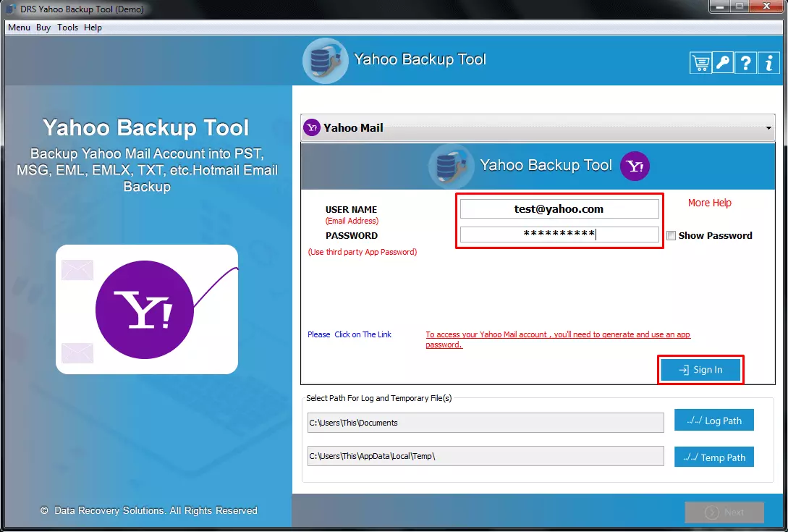Open the Tools menu
Viewport: 788px width, 532px height.
click(67, 28)
